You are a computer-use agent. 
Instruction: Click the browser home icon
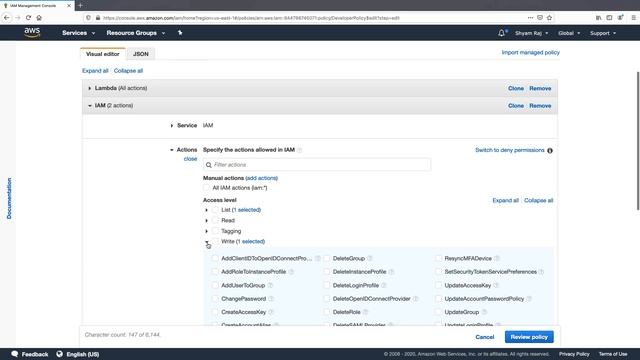[x=39, y=18]
